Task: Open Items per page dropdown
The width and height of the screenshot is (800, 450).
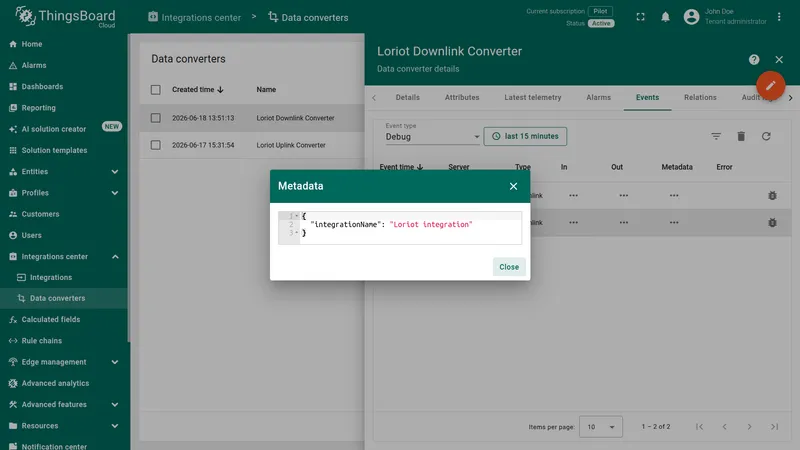Action: (601, 427)
